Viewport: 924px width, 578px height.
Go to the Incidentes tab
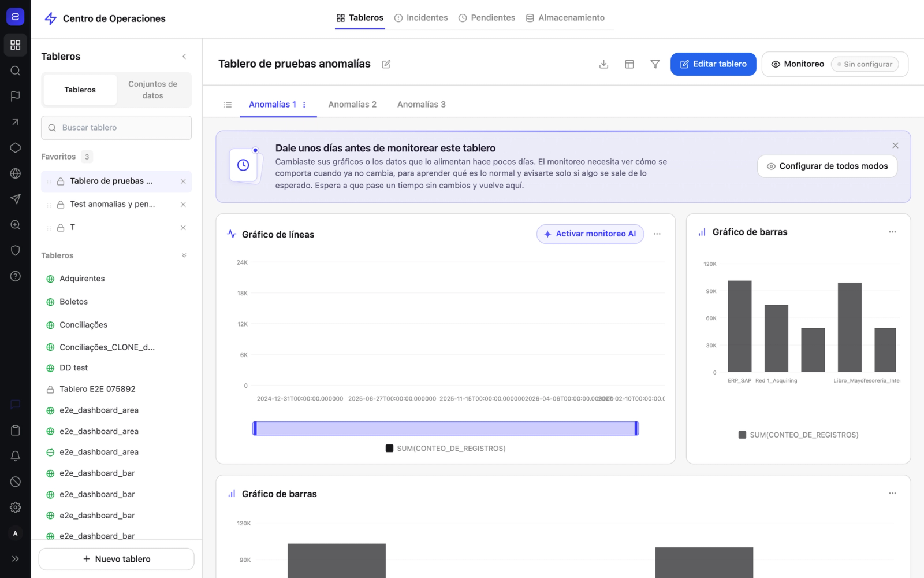421,18
